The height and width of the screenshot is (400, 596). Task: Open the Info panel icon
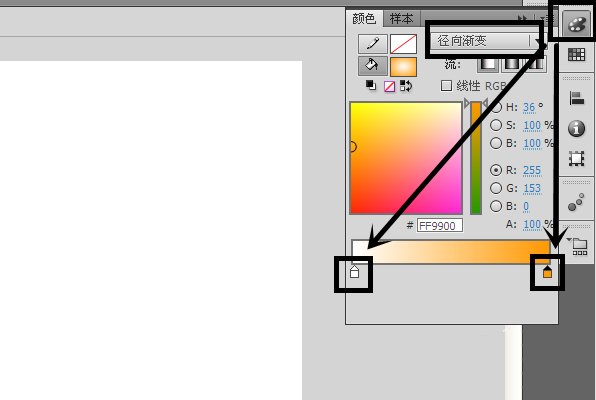[576, 128]
